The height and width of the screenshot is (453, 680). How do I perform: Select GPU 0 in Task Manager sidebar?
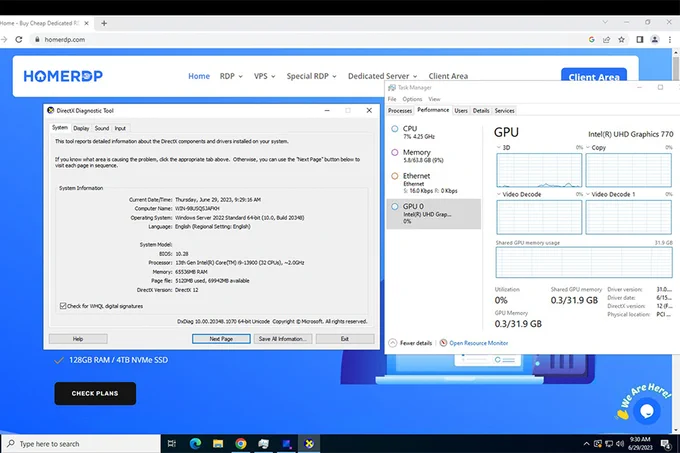click(x=434, y=214)
